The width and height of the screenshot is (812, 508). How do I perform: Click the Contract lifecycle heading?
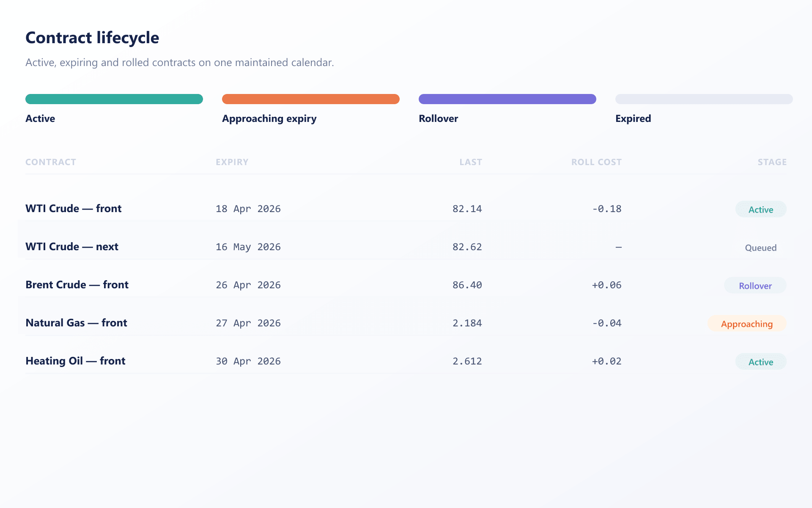tap(92, 38)
